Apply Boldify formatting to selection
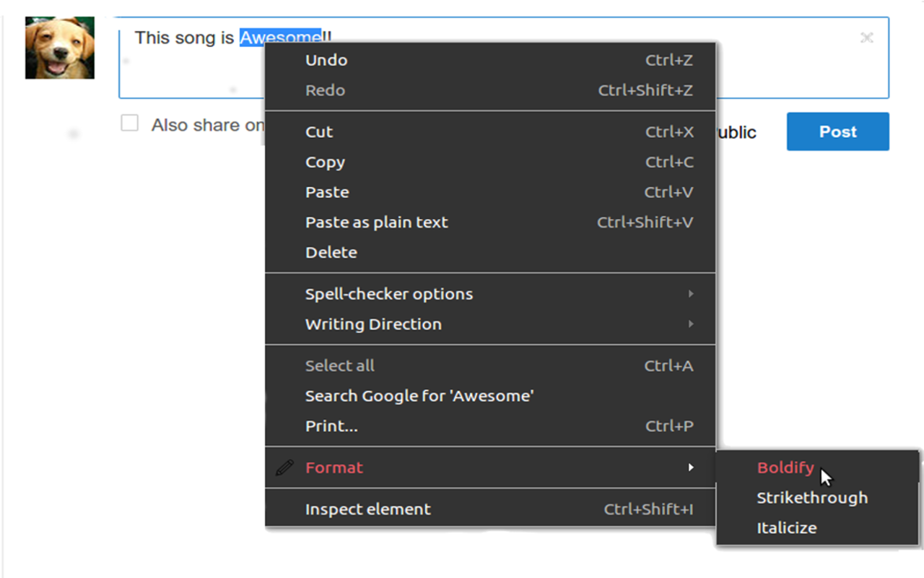 tap(785, 467)
